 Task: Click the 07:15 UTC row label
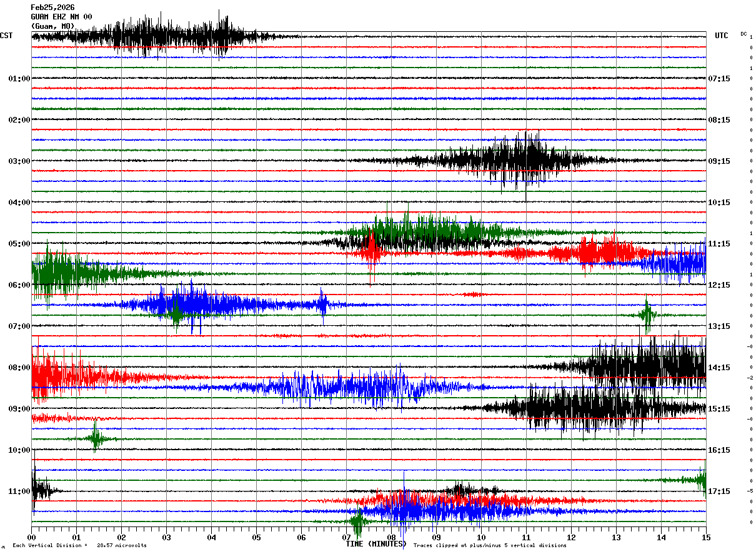pos(719,79)
